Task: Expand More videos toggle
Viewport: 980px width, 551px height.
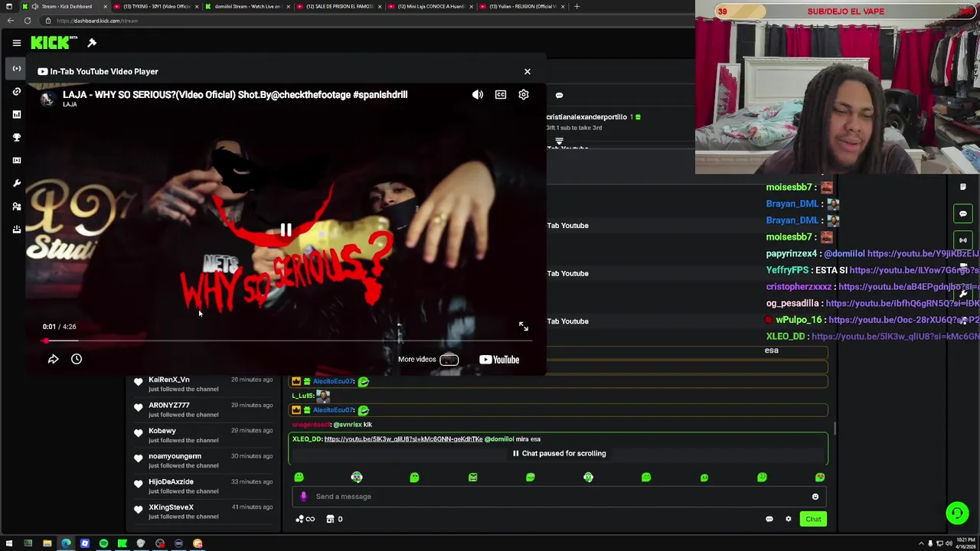Action: (x=428, y=359)
